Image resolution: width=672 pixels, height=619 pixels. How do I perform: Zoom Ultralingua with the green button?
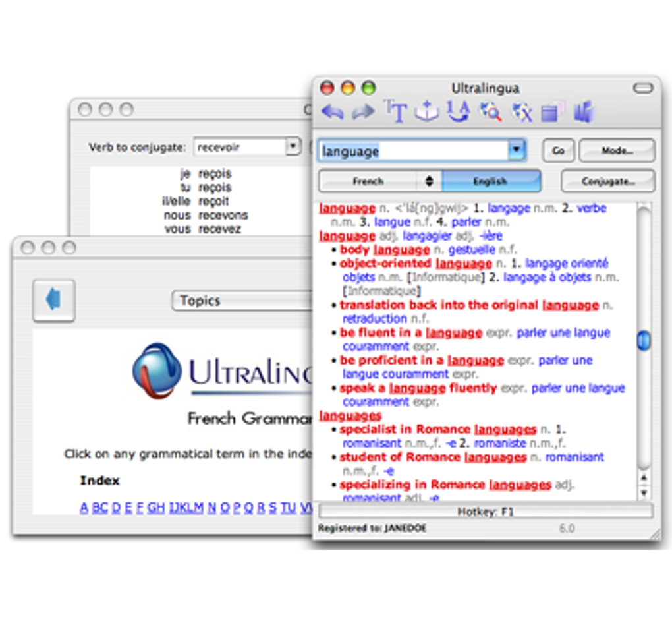click(368, 88)
